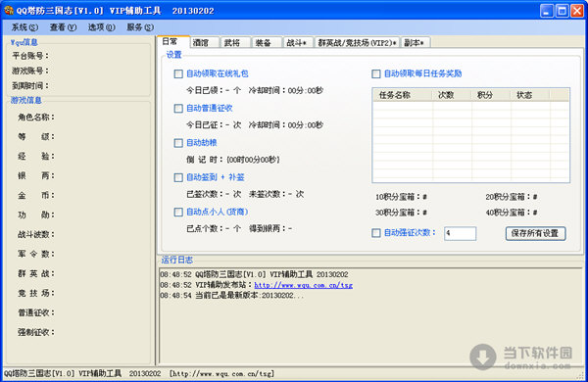
Task: Open the 查看(V) menu
Action: click(x=63, y=27)
